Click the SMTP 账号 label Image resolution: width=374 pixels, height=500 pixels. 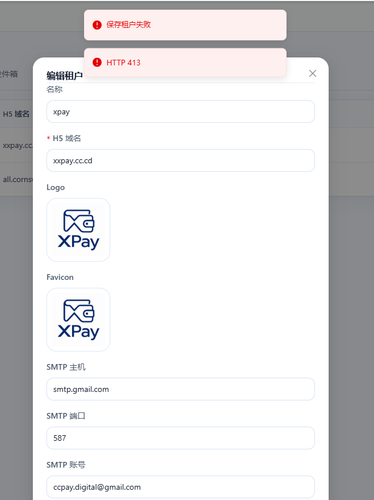click(66, 465)
